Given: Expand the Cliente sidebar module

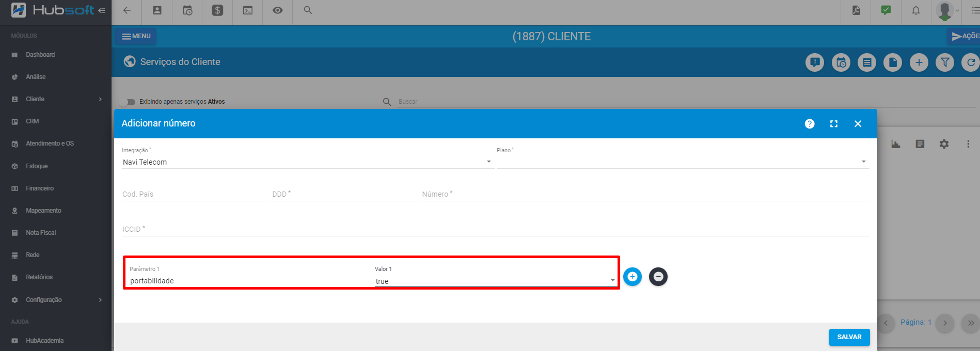Looking at the screenshot, I should [56, 99].
